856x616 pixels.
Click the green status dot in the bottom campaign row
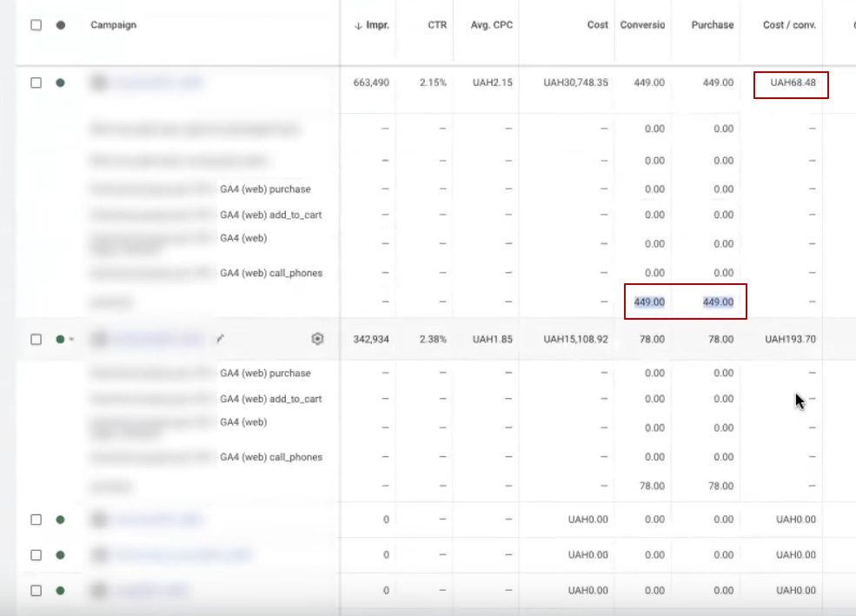[x=60, y=591]
